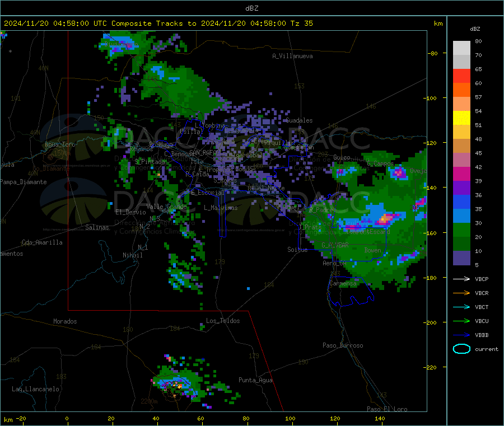Click the 'Carmensa' map label
Screen dimensions: 504x426
pos(343,284)
